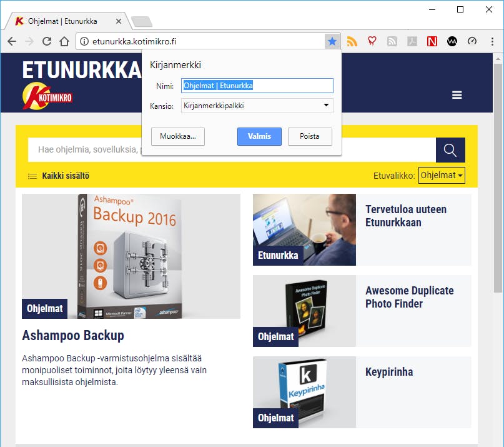The height and width of the screenshot is (447, 504).
Task: Click the Nimi bookmark name field
Action: pos(257,86)
